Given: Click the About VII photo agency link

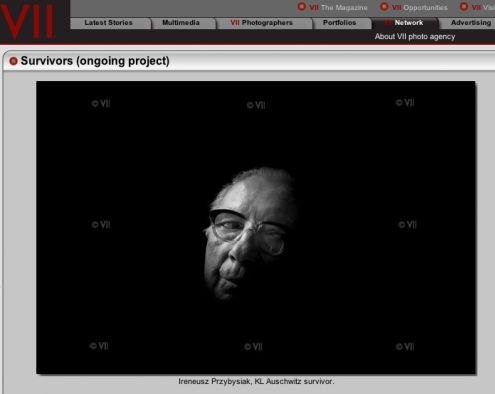Looking at the screenshot, I should [415, 37].
